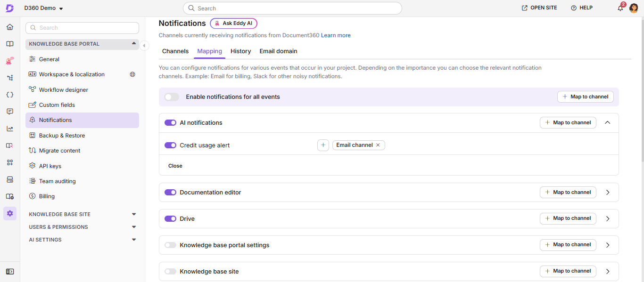Expand the Users & Permissions section

134,227
